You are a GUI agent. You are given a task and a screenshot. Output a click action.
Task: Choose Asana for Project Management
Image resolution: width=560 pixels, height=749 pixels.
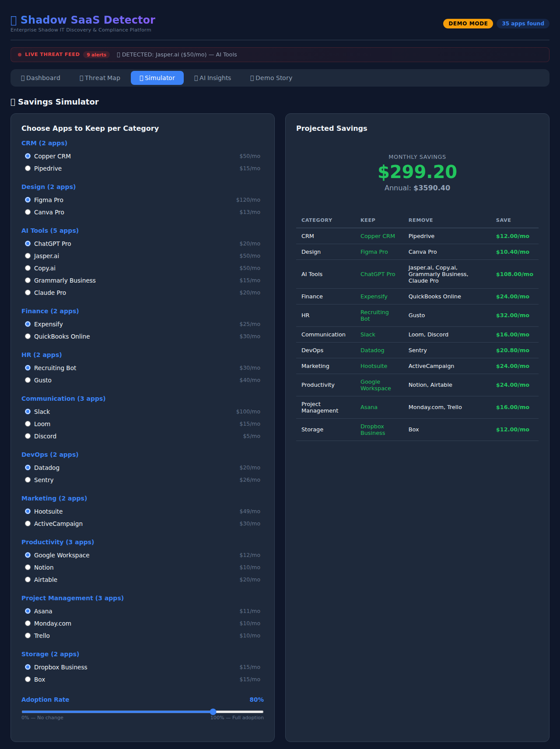coord(28,611)
